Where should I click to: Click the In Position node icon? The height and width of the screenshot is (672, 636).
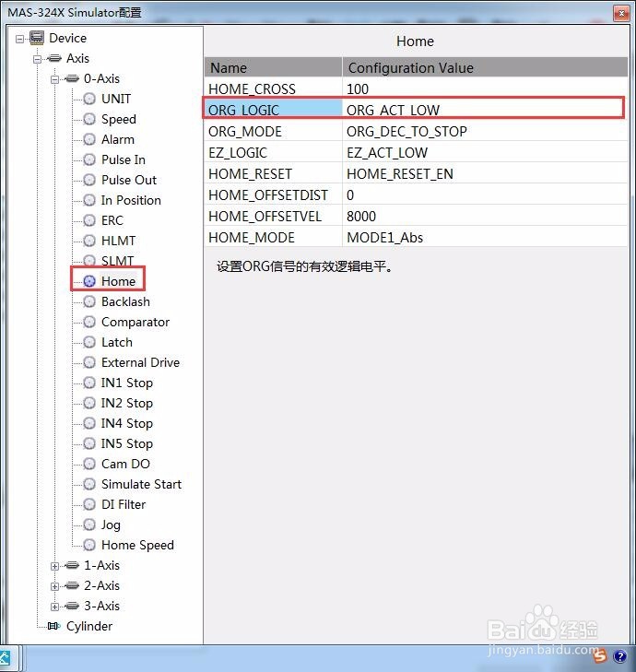click(x=89, y=200)
